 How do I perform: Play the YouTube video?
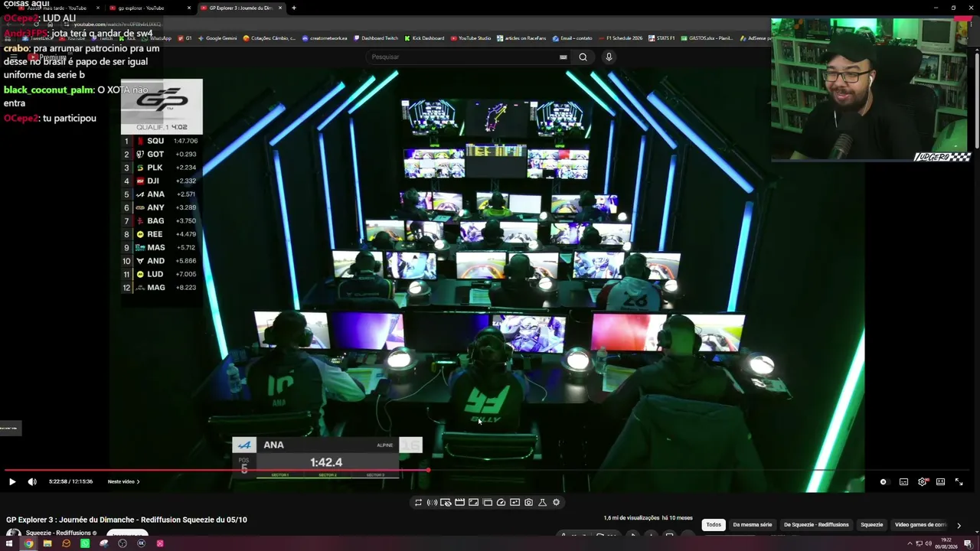[x=12, y=481]
